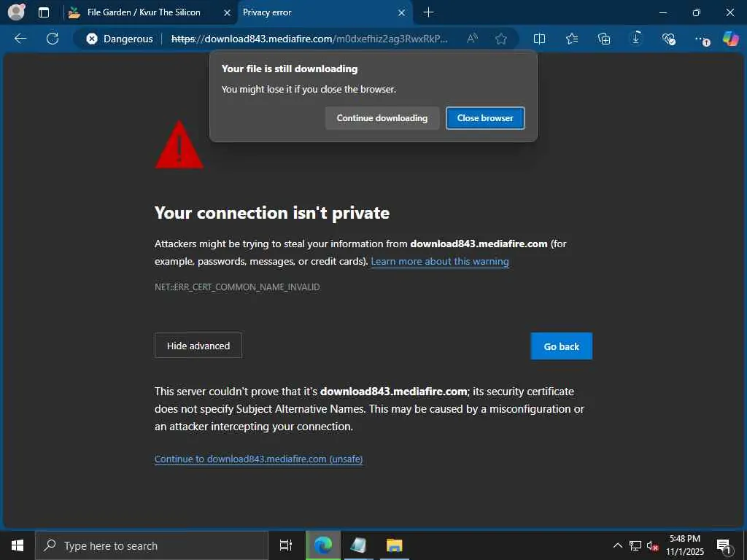Click the Edge taskbar icon
This screenshot has height=560, width=747.
(x=323, y=545)
